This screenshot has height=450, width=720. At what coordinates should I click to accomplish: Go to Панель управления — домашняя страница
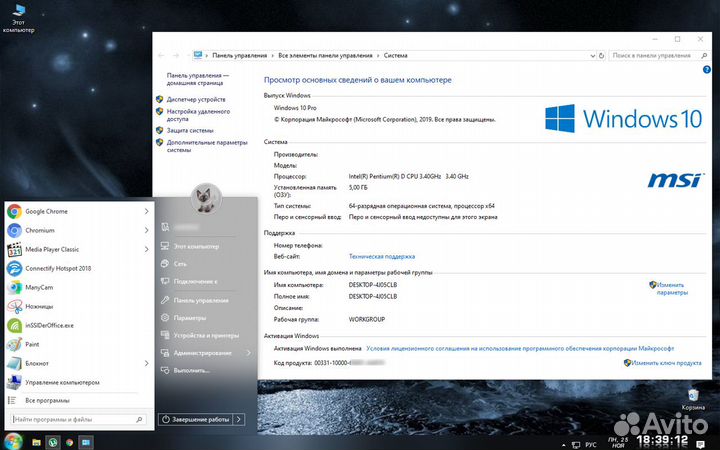(x=197, y=79)
